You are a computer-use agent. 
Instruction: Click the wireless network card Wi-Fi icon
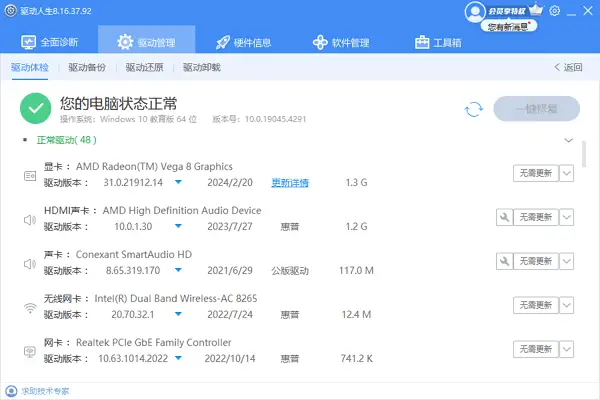pos(30,306)
